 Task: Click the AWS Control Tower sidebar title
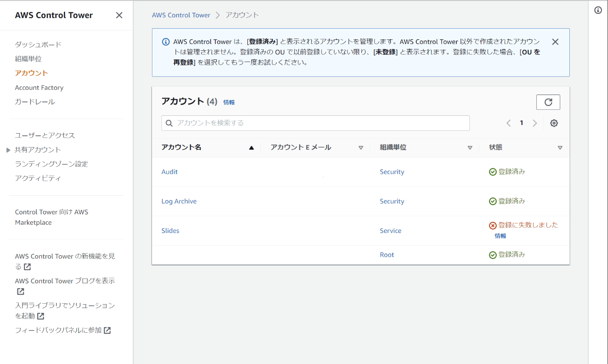54,15
